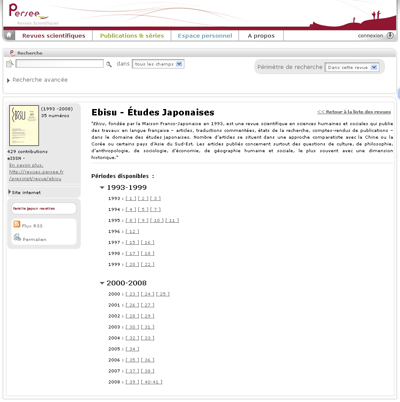Click the '429 contributions' text
Image resolution: width=400 pixels, height=402 pixels.
(27, 152)
